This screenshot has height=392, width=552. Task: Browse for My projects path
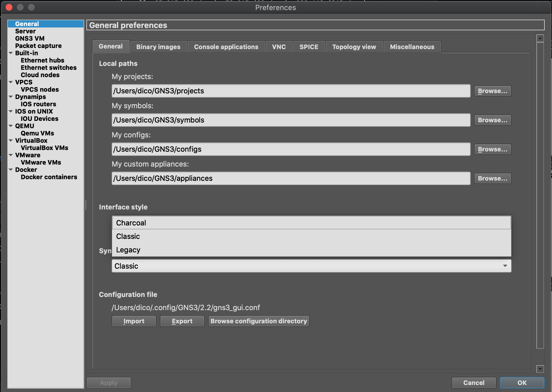coord(493,91)
